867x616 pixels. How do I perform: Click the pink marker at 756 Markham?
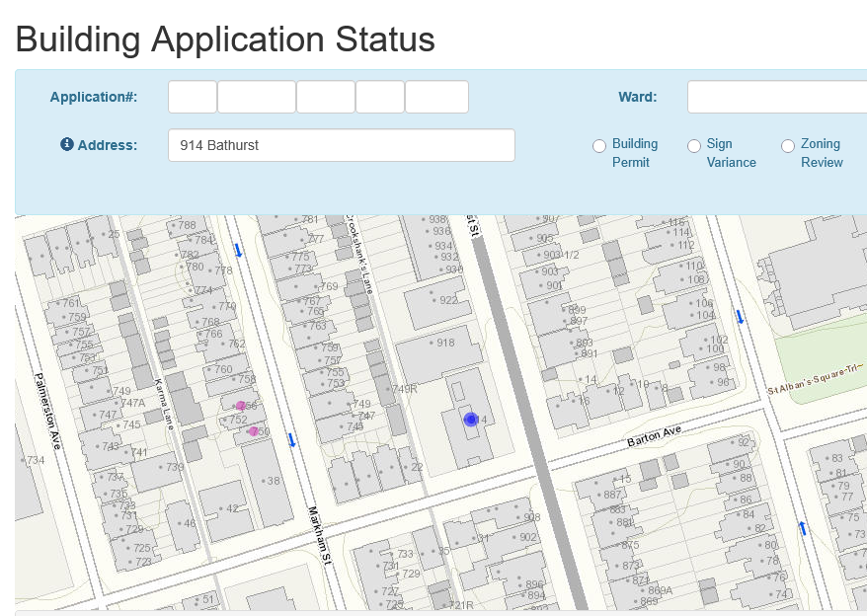click(x=240, y=406)
